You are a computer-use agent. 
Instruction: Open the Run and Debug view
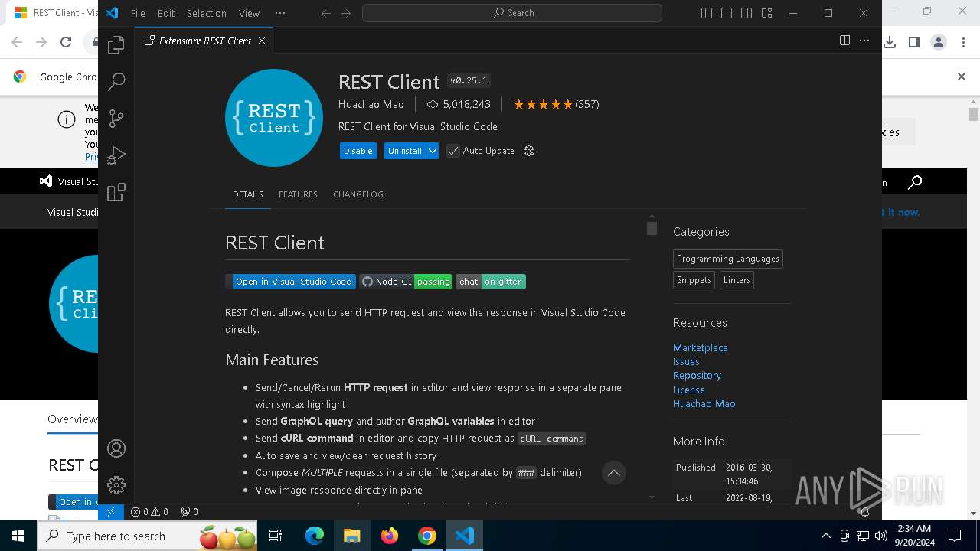pos(116,155)
